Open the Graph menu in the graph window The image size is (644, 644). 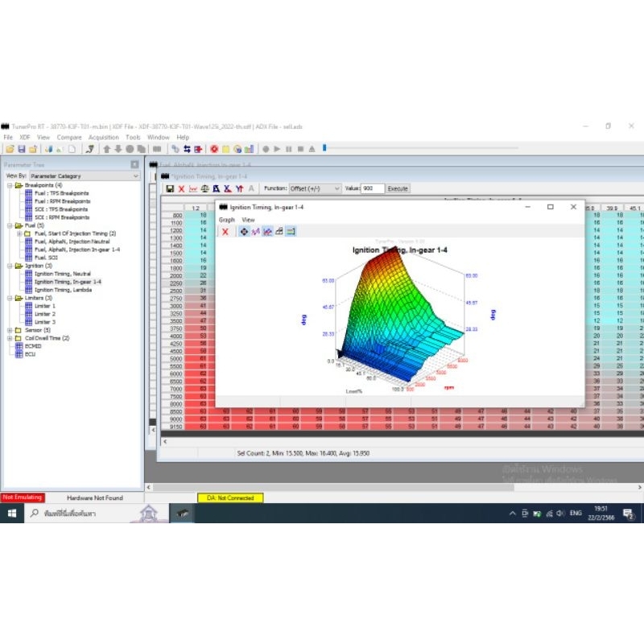point(227,220)
